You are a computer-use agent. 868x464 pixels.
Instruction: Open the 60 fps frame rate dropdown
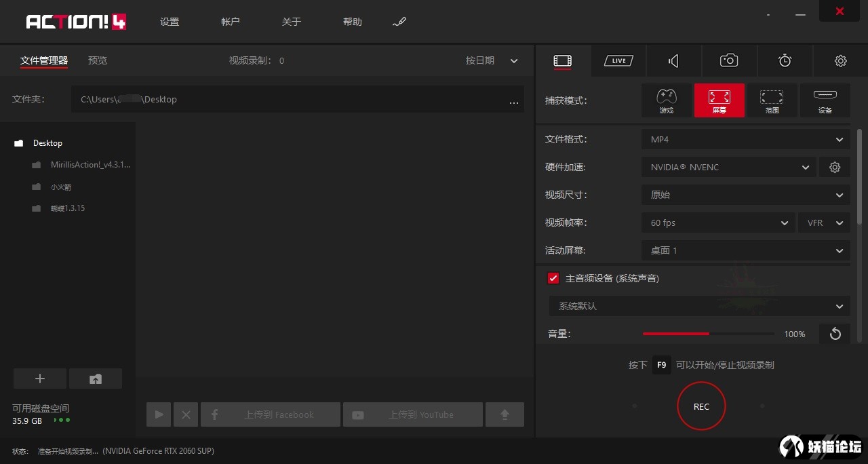719,223
